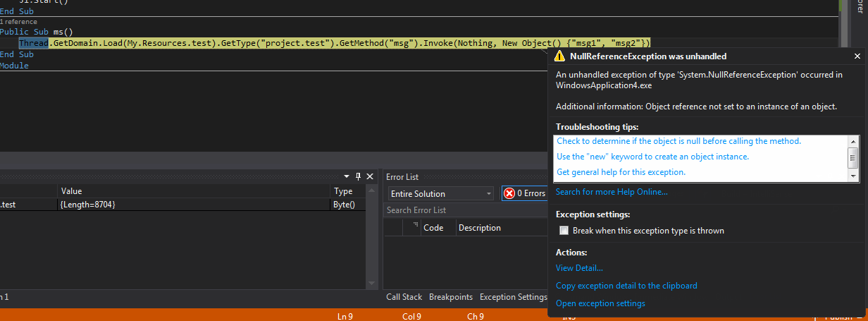Click 'Get general help for this exception' tip
This screenshot has width=868, height=321.
621,172
